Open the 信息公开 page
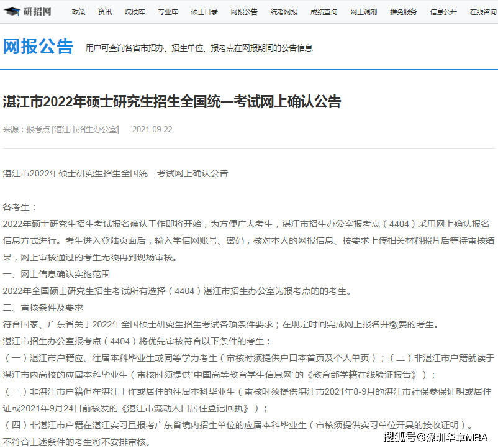The image size is (498, 448). pyautogui.click(x=443, y=12)
